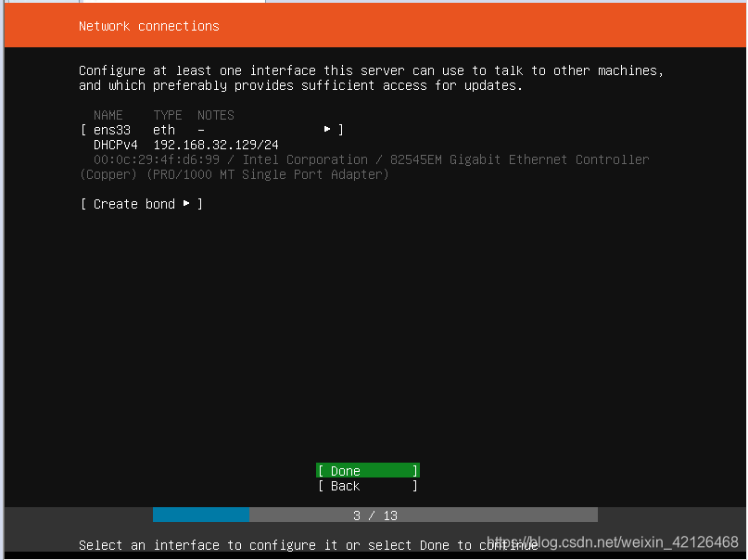The width and height of the screenshot is (748, 560).
Task: Select the Back button
Action: click(368, 486)
